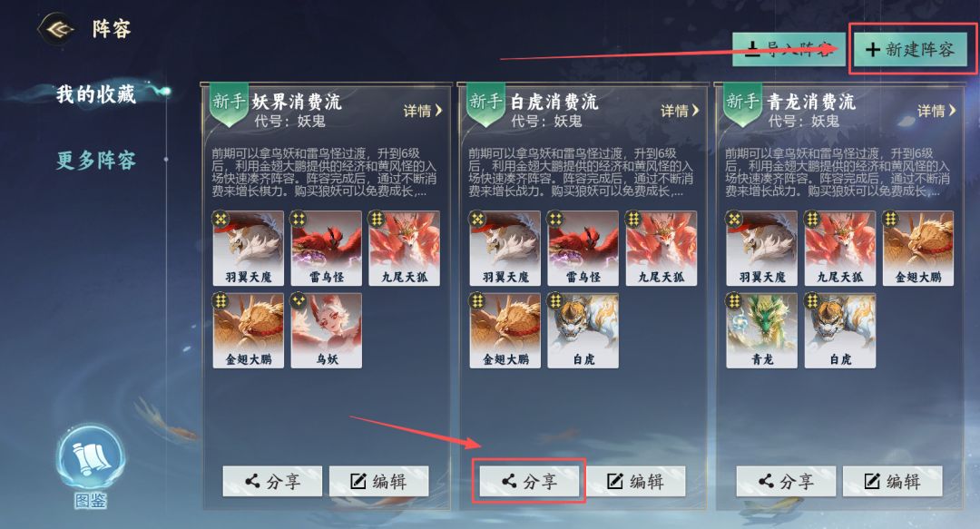Click the 导入阵容 button
The width and height of the screenshot is (980, 529).
(x=789, y=49)
